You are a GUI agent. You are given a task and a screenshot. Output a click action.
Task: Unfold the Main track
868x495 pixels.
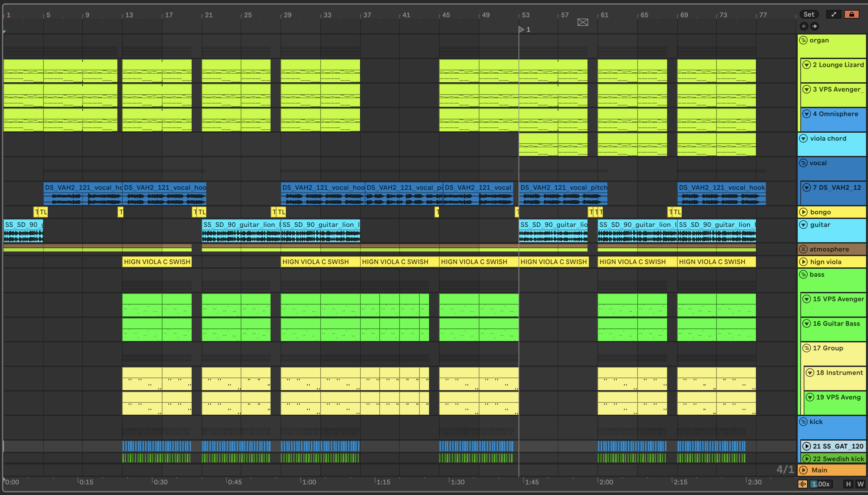tap(803, 470)
